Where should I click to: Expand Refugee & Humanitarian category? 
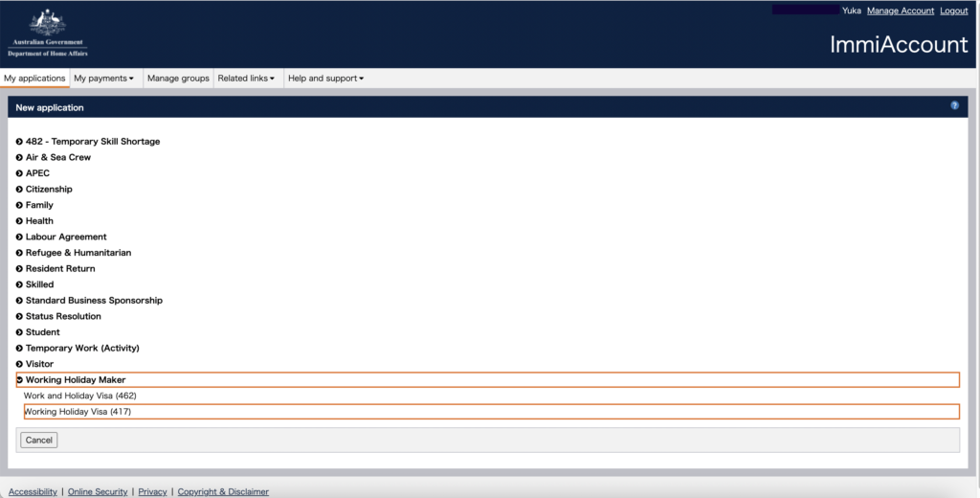pos(78,253)
